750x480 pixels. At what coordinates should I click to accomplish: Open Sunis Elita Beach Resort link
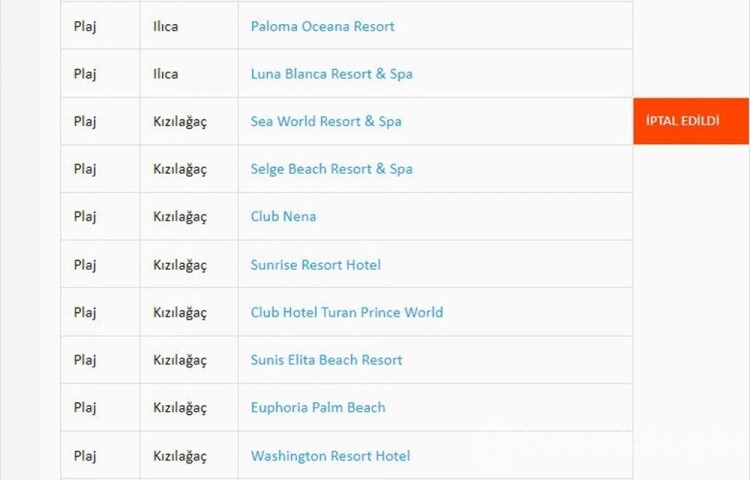click(x=326, y=360)
